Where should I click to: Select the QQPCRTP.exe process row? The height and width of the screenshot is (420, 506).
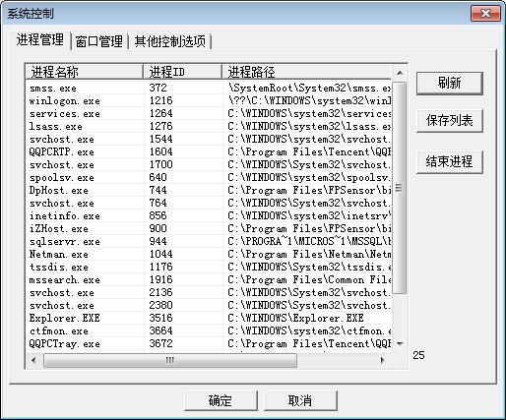[x=209, y=151]
